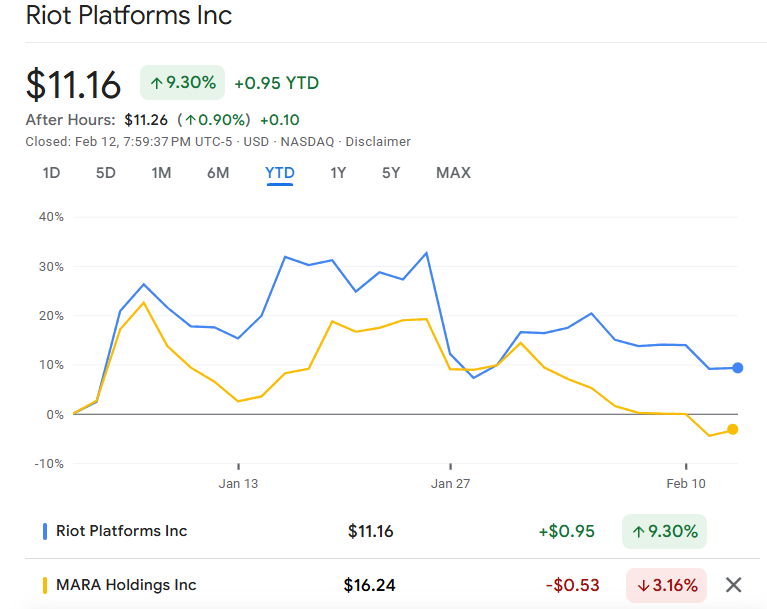Click the $11.16 main price heading
Image resolution: width=767 pixels, height=609 pixels.
73,85
